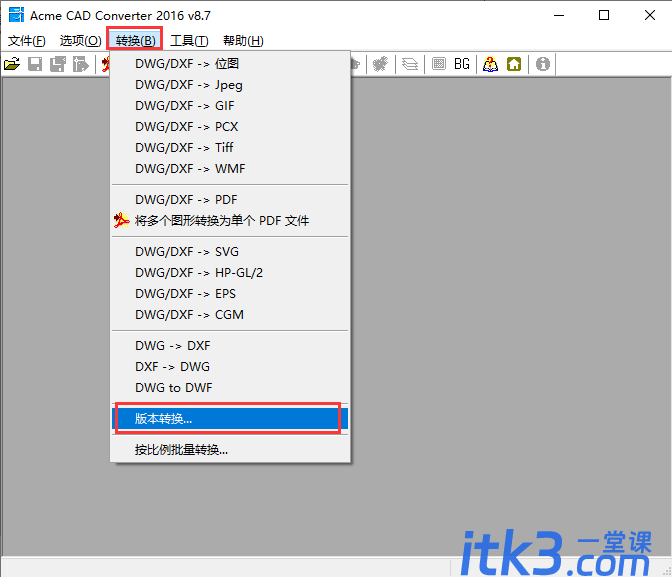
Task: Choose DWG/DXF -> CGM conversion
Action: pos(230,315)
